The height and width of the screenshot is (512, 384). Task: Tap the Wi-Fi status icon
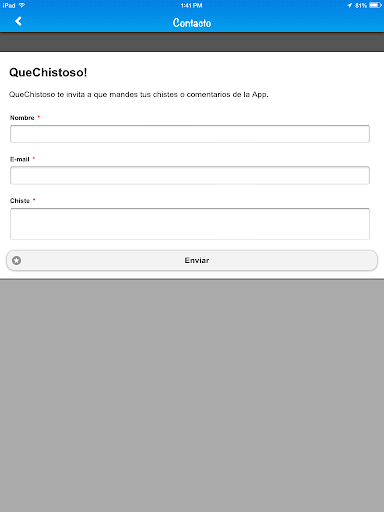coord(22,5)
